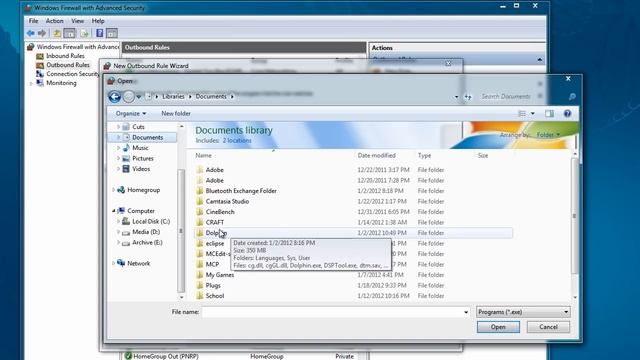Click the file list vertical scrollbar
The image size is (640, 360).
(575, 216)
